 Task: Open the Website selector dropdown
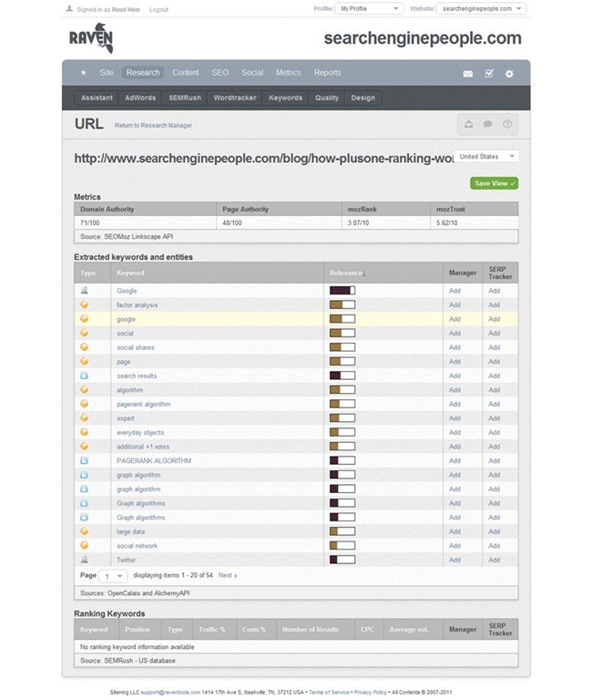point(481,8)
